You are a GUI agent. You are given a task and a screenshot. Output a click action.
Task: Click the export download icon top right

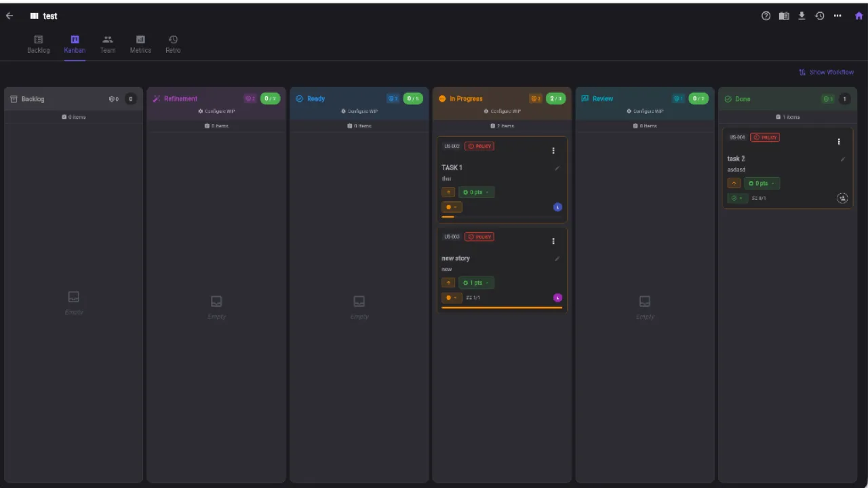point(802,16)
